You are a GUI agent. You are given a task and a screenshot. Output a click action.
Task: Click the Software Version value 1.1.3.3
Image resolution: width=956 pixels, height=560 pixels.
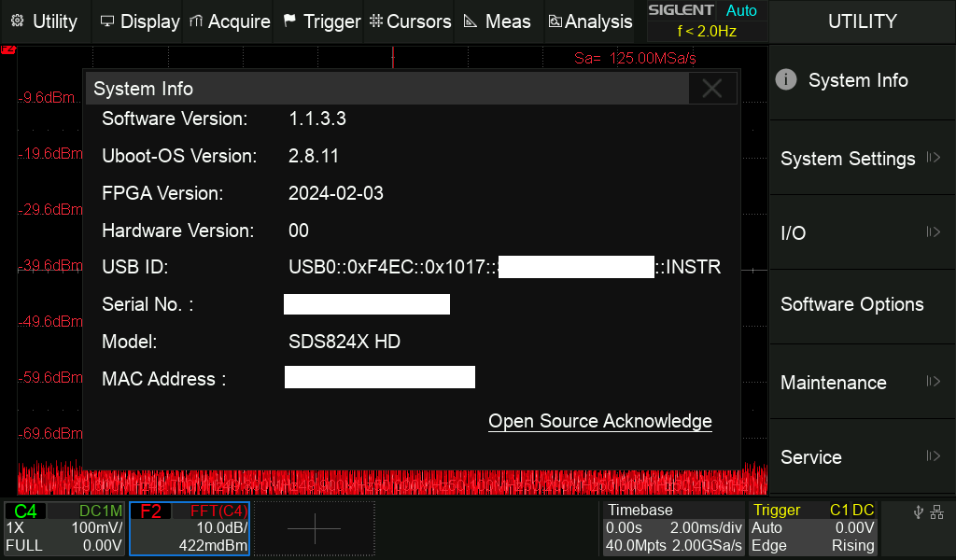click(317, 119)
